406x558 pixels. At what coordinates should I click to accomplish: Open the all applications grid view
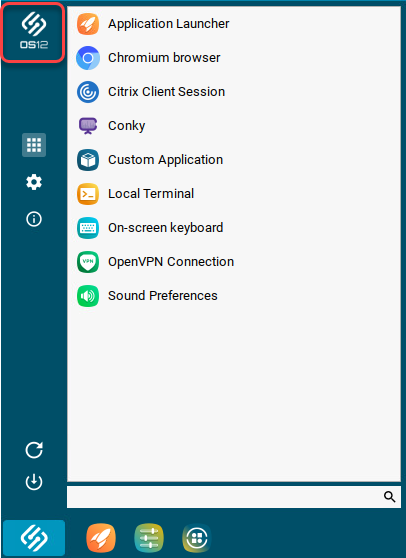34,145
